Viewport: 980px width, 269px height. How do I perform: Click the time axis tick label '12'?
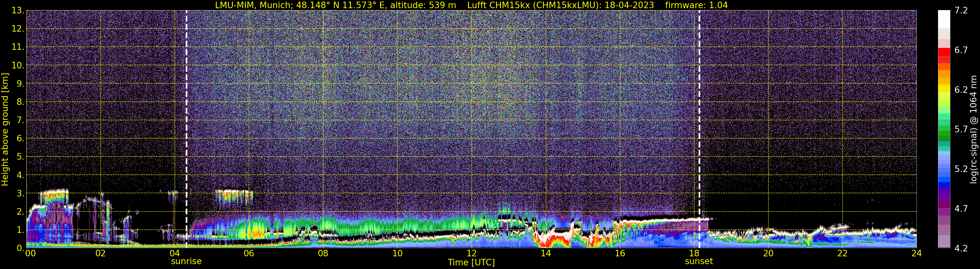(471, 253)
